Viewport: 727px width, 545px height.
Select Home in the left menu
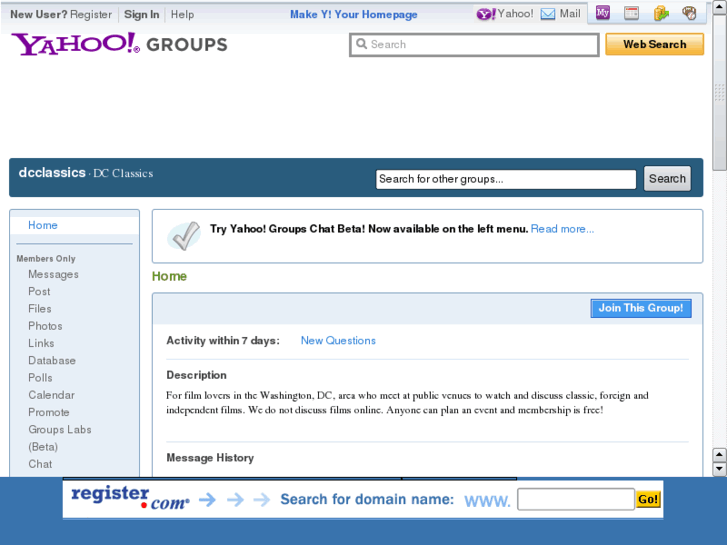pyautogui.click(x=43, y=225)
